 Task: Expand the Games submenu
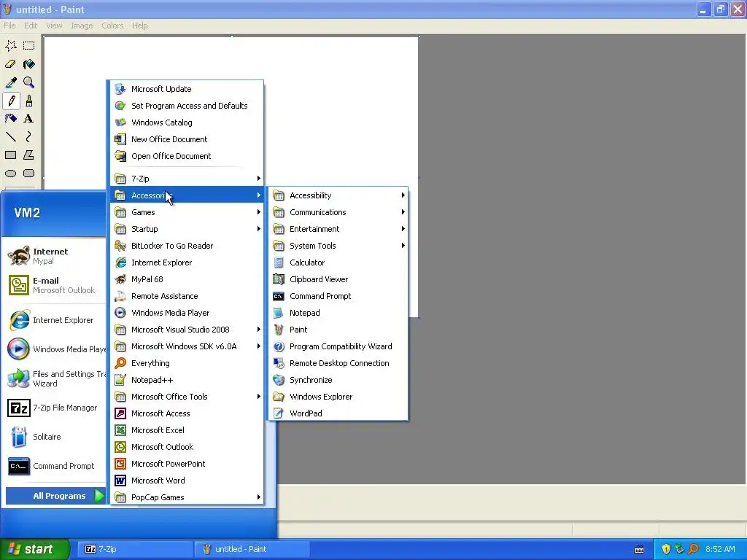click(187, 212)
